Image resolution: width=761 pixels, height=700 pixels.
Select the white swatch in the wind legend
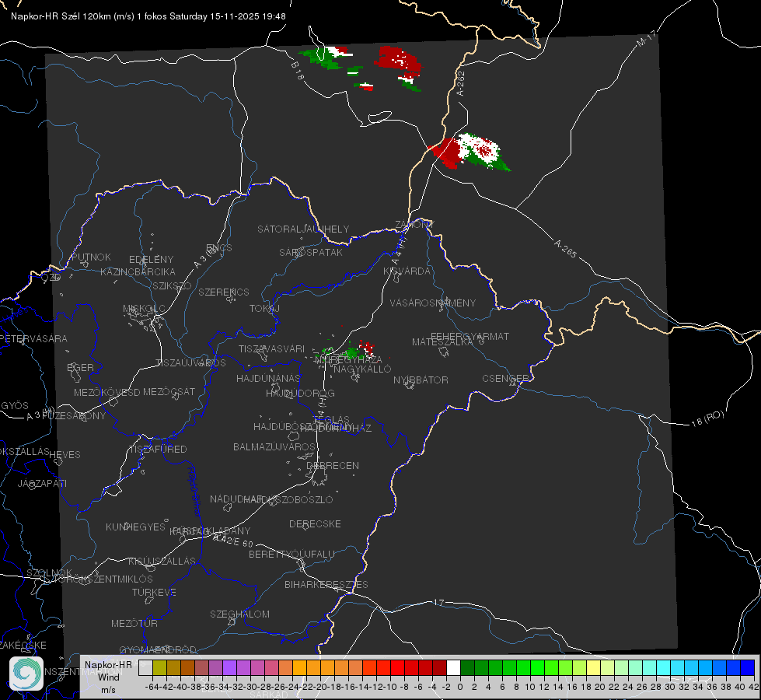coord(453,667)
